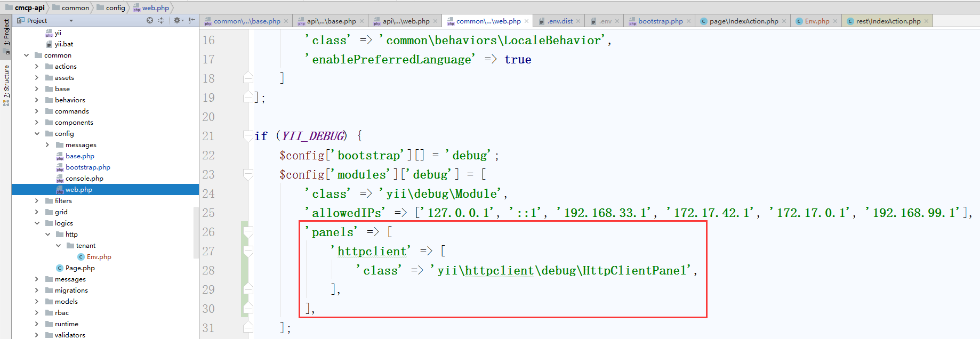Switch to bootstrap.php editor tab
The image size is (980, 339).
tap(660, 21)
